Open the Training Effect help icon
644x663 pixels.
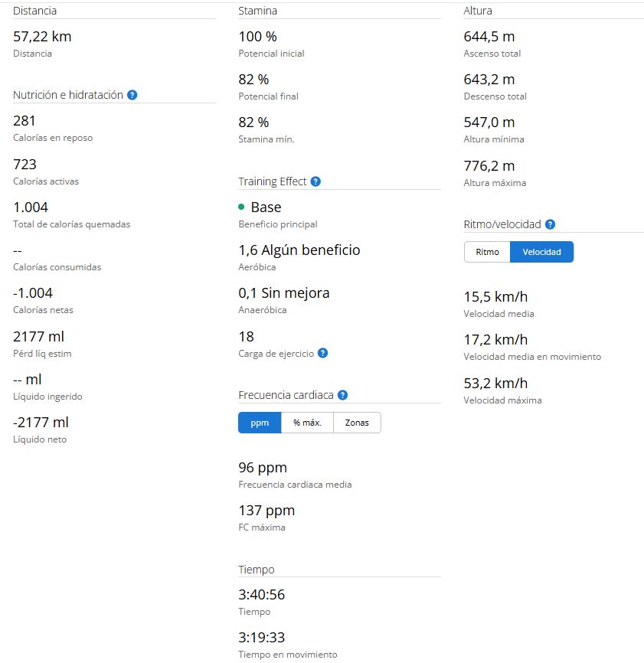coord(315,181)
